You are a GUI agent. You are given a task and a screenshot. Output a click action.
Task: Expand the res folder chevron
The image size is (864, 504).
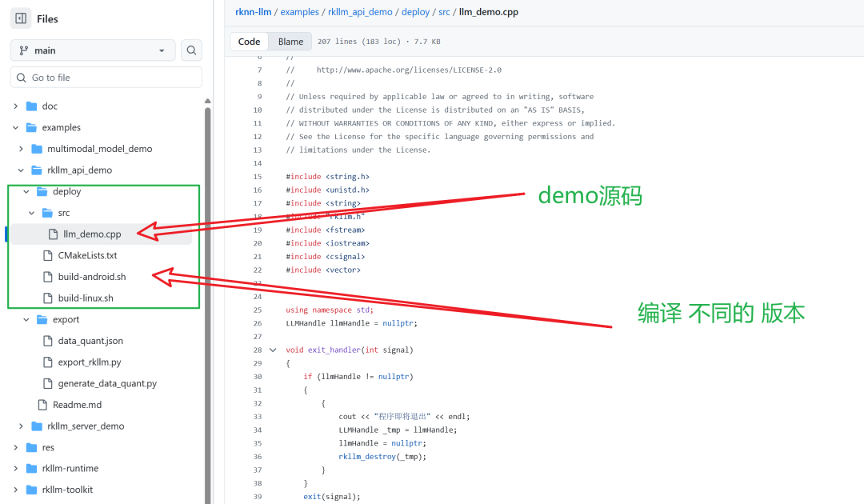15,447
